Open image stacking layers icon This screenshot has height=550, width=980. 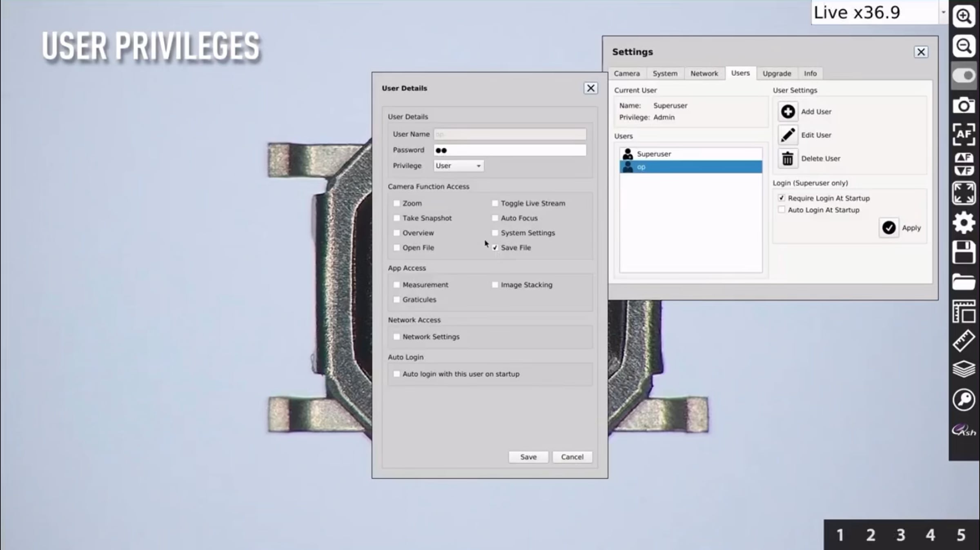click(964, 369)
